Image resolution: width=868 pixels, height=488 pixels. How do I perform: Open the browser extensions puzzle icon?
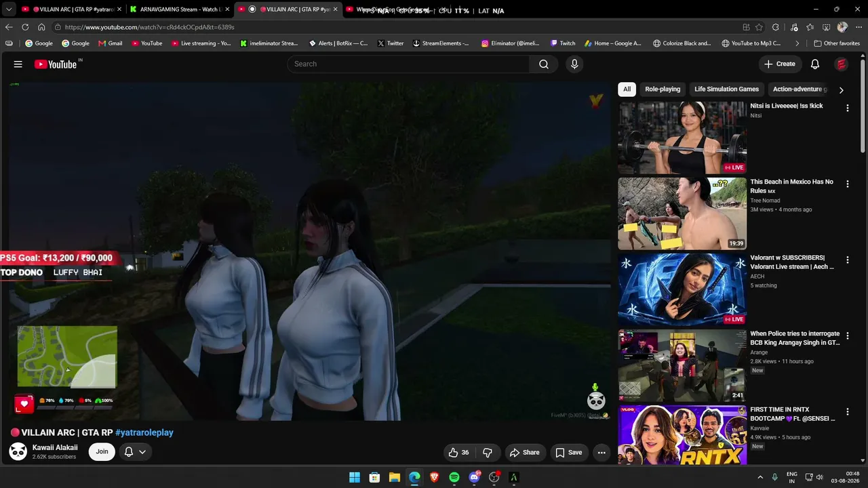coord(776,27)
